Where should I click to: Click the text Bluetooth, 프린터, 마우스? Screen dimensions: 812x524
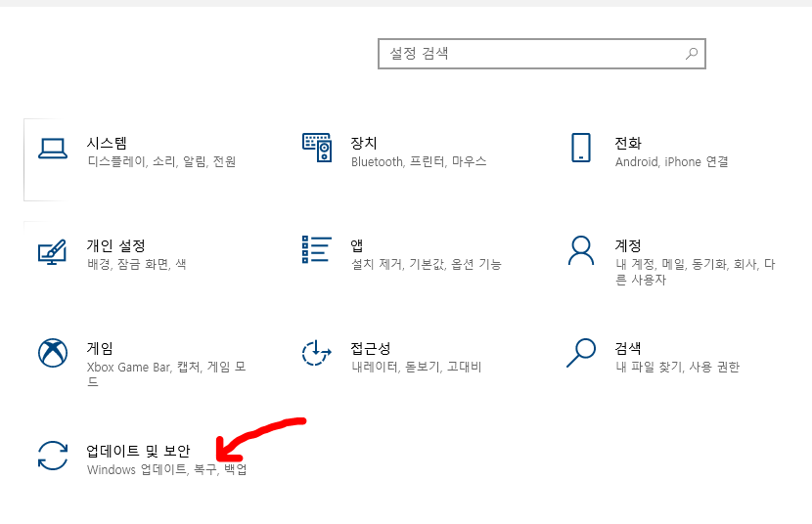click(x=419, y=162)
